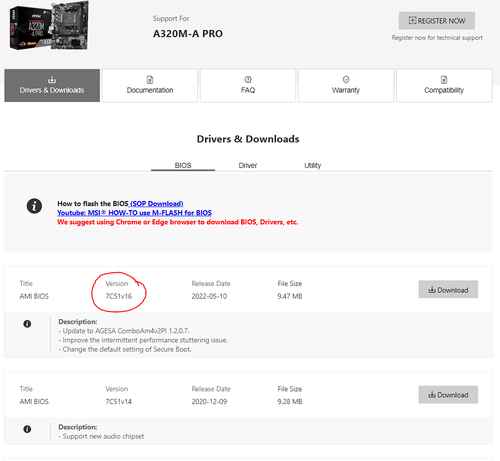The width and height of the screenshot is (500, 461).
Task: Click the REGISTER NOW button
Action: 437,21
